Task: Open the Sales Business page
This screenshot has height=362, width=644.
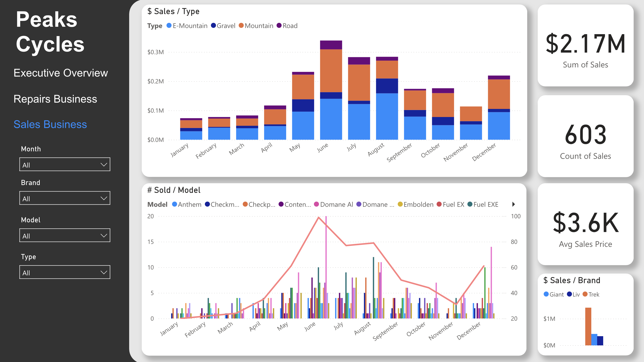Action: [x=50, y=124]
